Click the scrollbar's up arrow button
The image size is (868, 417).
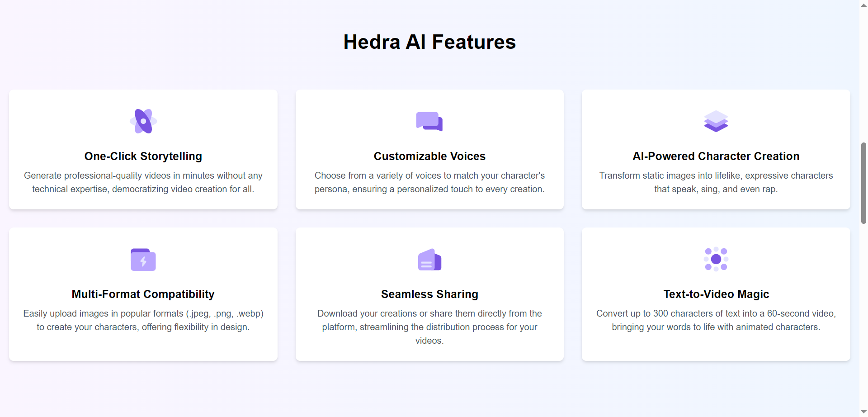point(863,5)
